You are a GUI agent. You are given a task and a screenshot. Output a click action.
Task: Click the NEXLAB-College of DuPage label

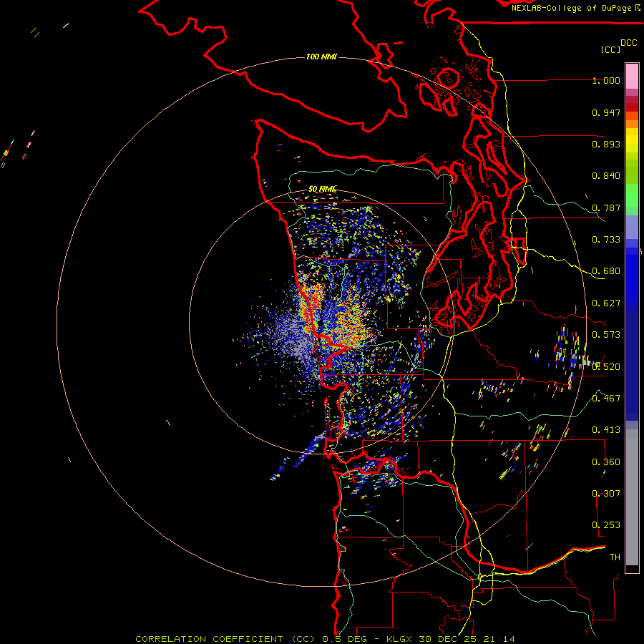tap(571, 8)
